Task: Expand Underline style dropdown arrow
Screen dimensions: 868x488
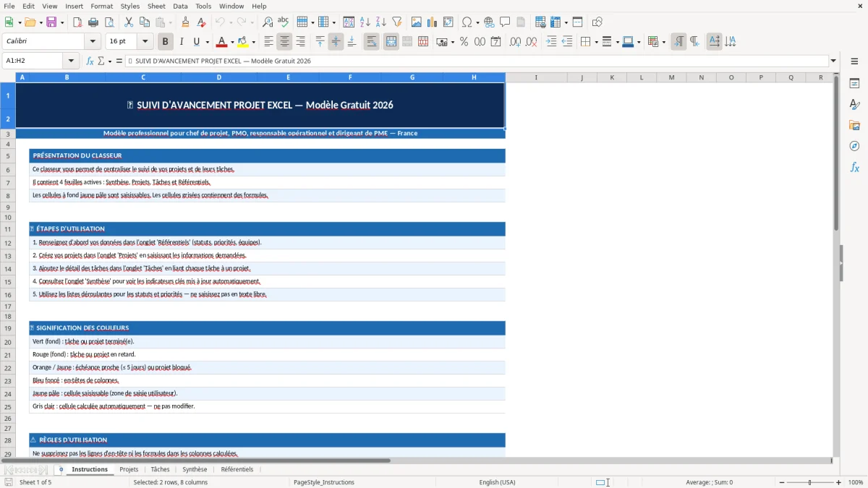Action: point(207,42)
